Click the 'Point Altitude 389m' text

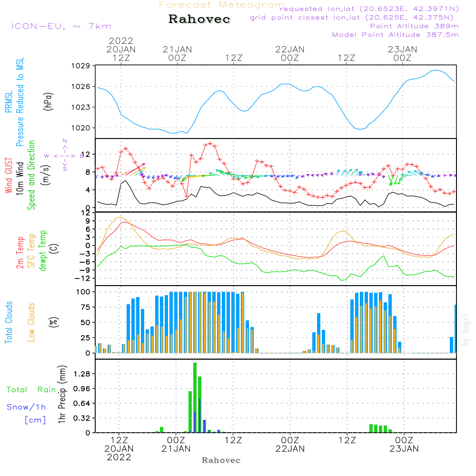click(414, 26)
